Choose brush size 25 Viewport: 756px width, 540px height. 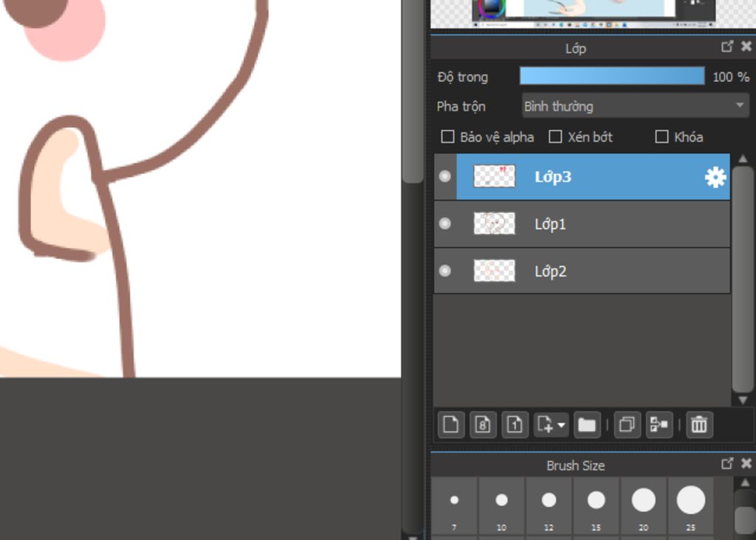(x=690, y=506)
